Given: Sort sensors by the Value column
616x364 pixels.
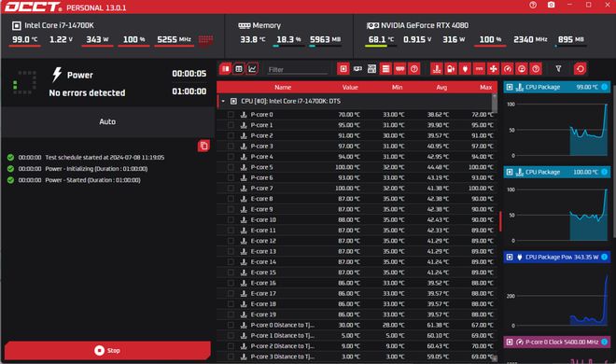Looking at the screenshot, I should [350, 87].
